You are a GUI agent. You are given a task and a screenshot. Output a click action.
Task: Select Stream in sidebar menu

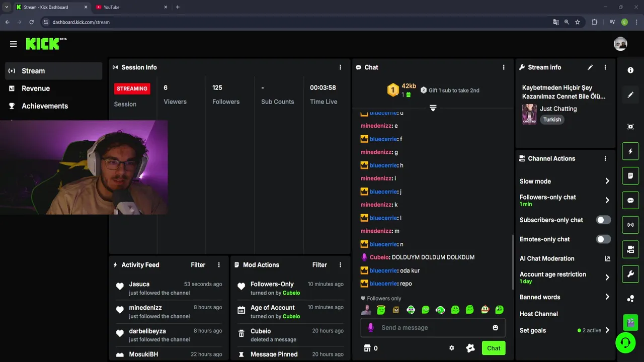click(x=53, y=71)
